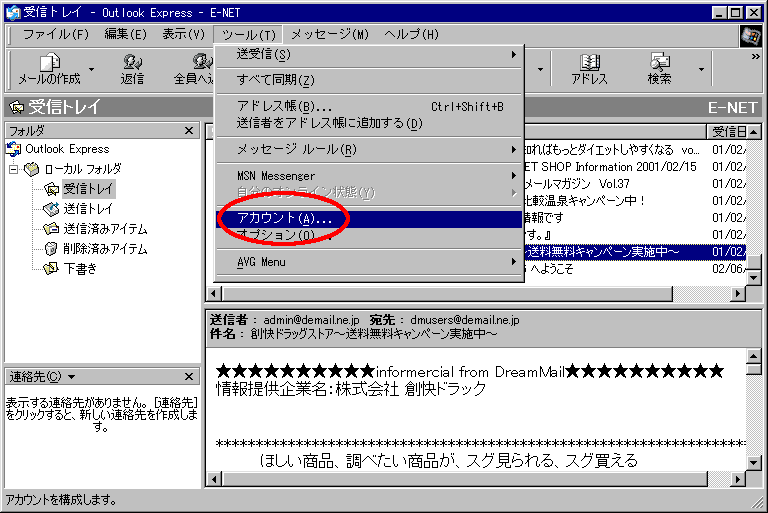
Task: Click the Outlook Express root icon in folder tree
Action: [13, 149]
